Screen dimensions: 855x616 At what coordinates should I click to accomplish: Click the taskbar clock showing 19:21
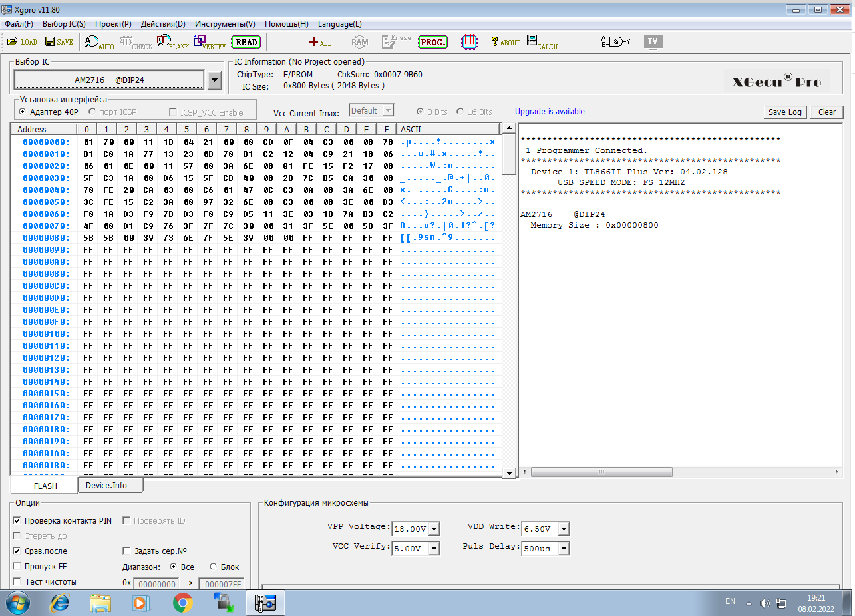pos(816,598)
